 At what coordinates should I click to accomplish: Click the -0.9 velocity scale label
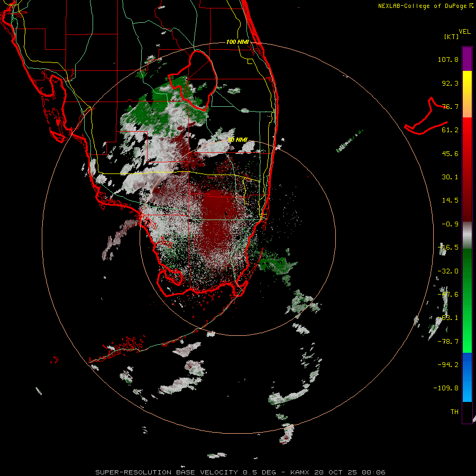pos(450,224)
